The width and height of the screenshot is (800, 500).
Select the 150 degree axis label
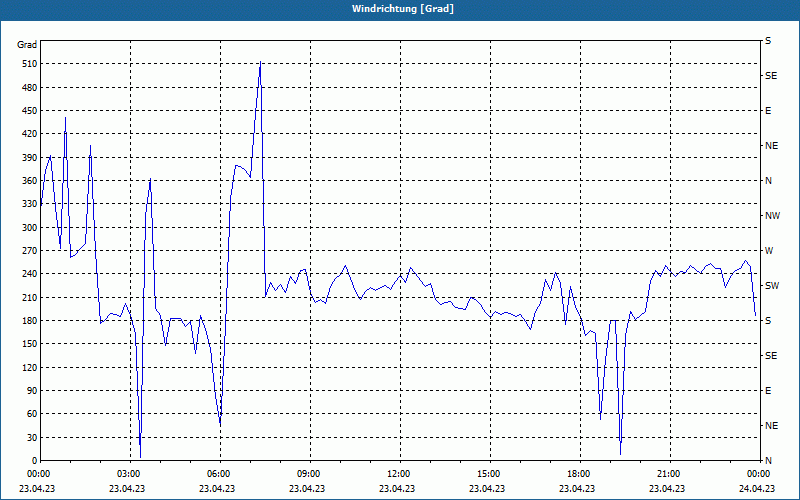31,344
